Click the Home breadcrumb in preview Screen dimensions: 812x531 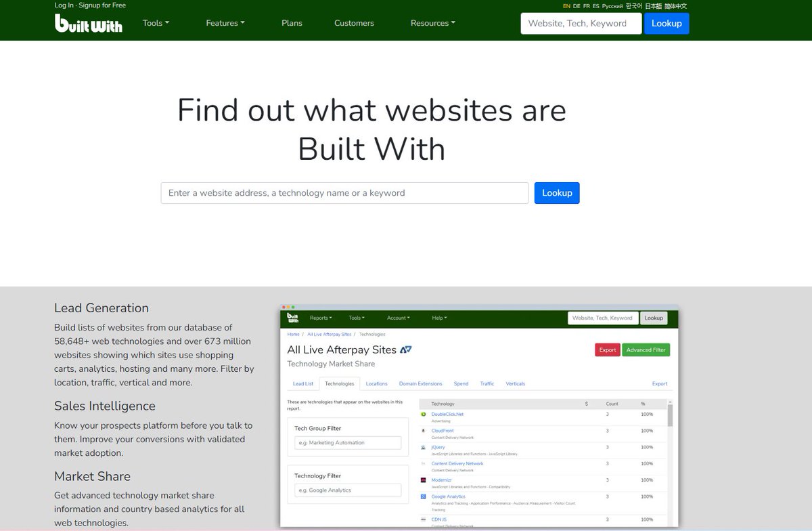pyautogui.click(x=293, y=334)
